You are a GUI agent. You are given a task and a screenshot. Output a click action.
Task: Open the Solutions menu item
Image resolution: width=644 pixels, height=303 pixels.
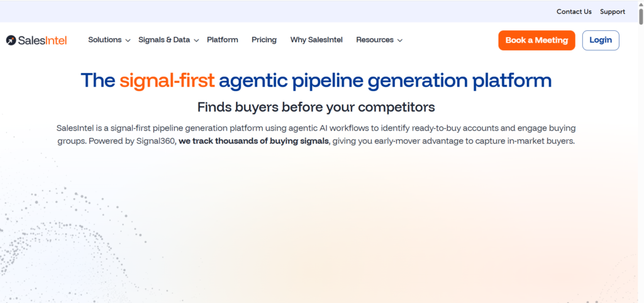click(x=104, y=40)
